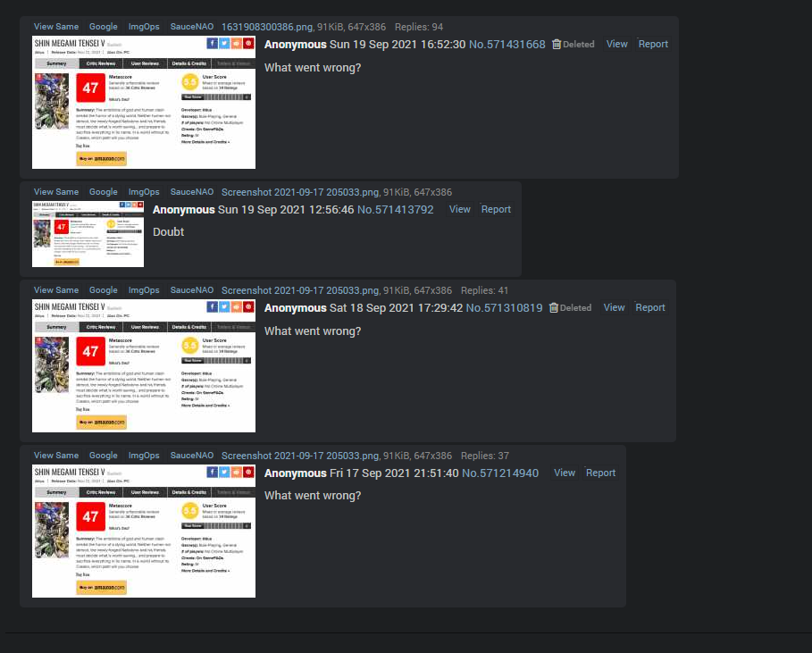Screen dimensions: 812x653
Task: Open SauceNAO link on post No.571310819
Action: point(191,290)
